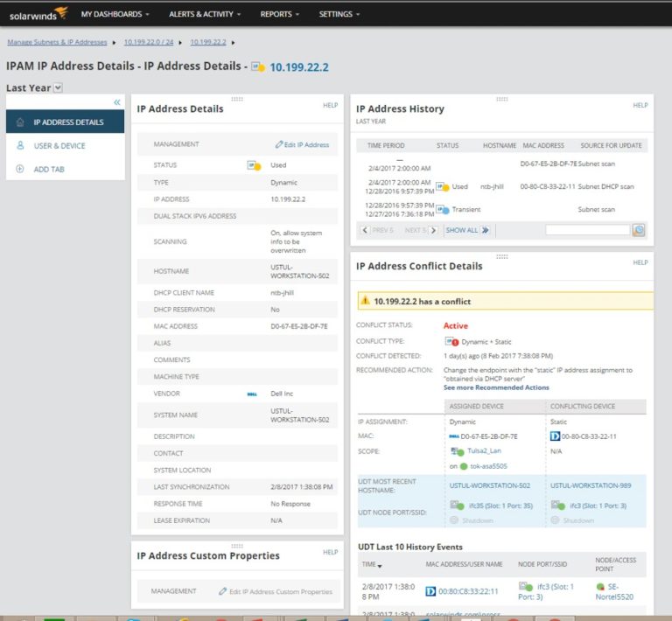The image size is (672, 621).
Task: Open Help for IP Address Conflict Details
Action: tap(640, 262)
